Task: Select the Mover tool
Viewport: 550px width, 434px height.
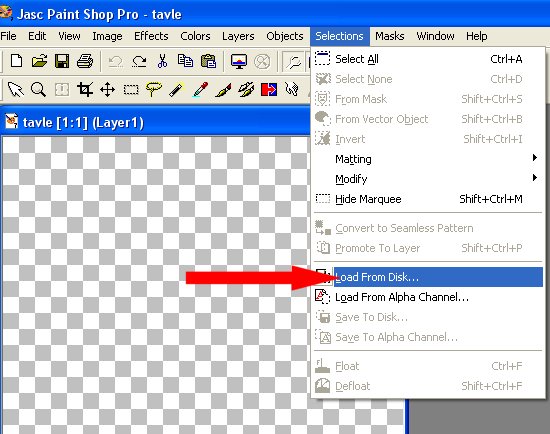Action: click(x=107, y=89)
